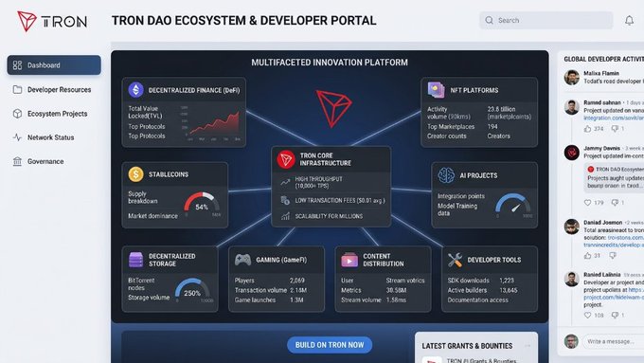Click the 'Stream volume' row in Content Distribution
The image size is (644, 363).
374,300
